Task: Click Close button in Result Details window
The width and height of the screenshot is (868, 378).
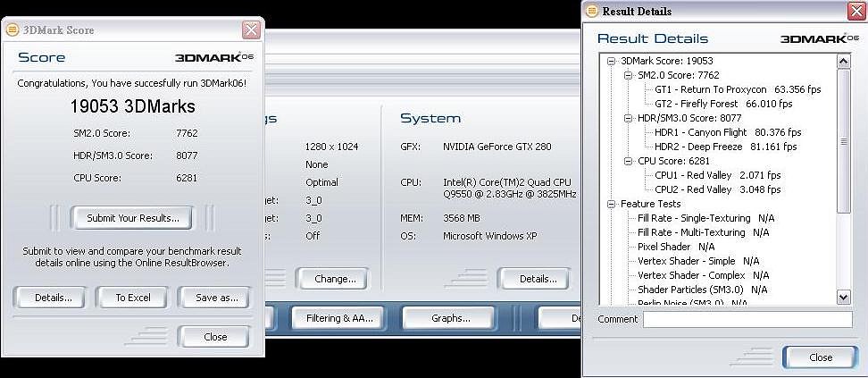Action: coord(821,357)
